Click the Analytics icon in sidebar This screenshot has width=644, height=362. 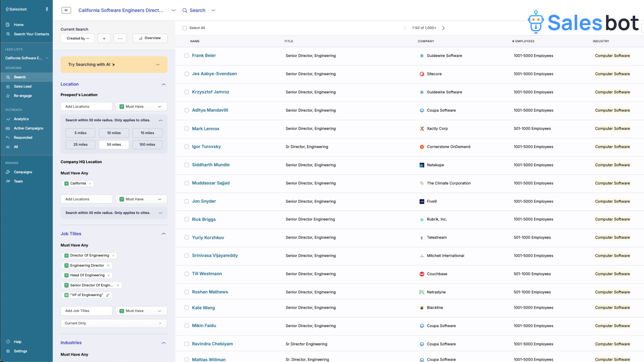(x=8, y=119)
